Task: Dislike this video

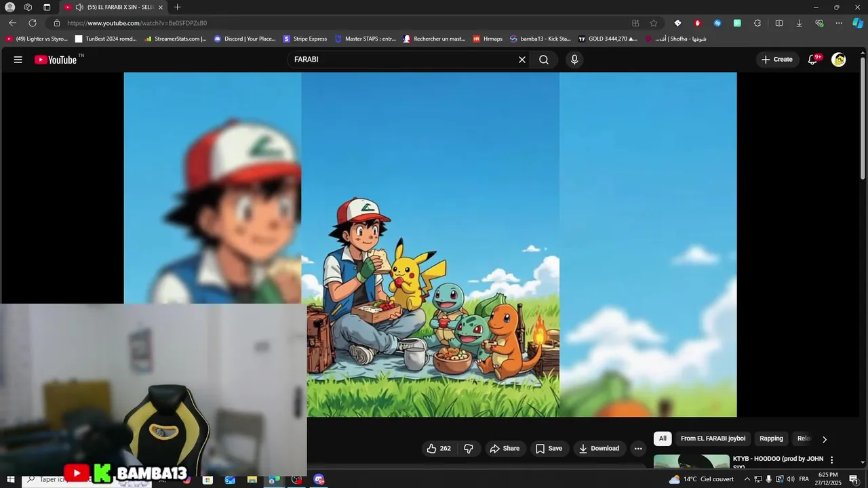Action: pos(469,448)
